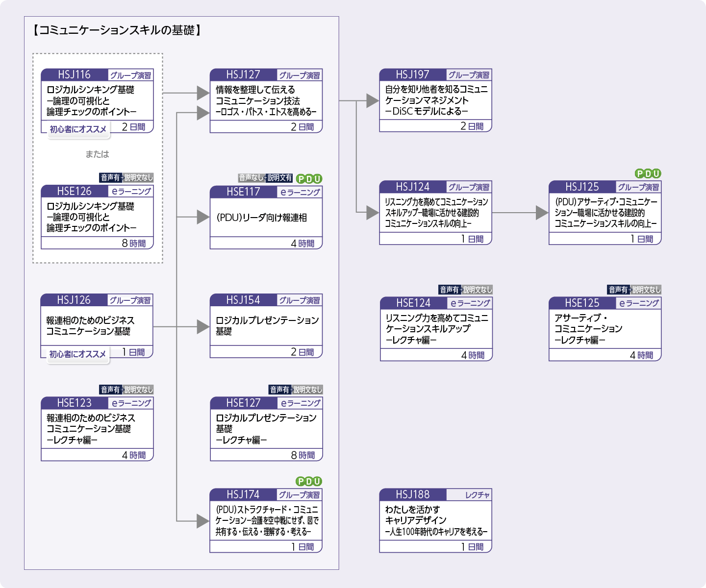Click the 説明文なし label above HSE123
This screenshot has width=706, height=588.
click(138, 390)
